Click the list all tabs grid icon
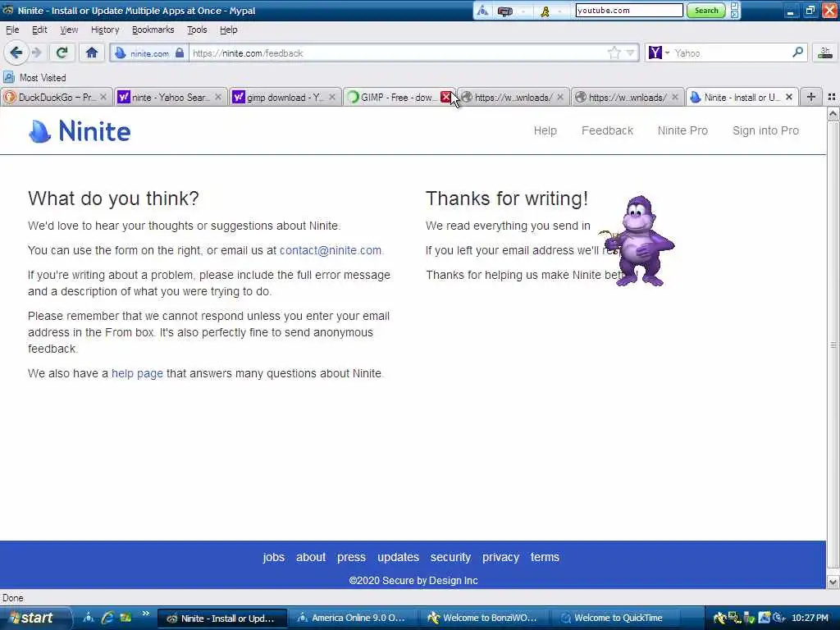Viewport: 840px width, 630px height. click(832, 97)
